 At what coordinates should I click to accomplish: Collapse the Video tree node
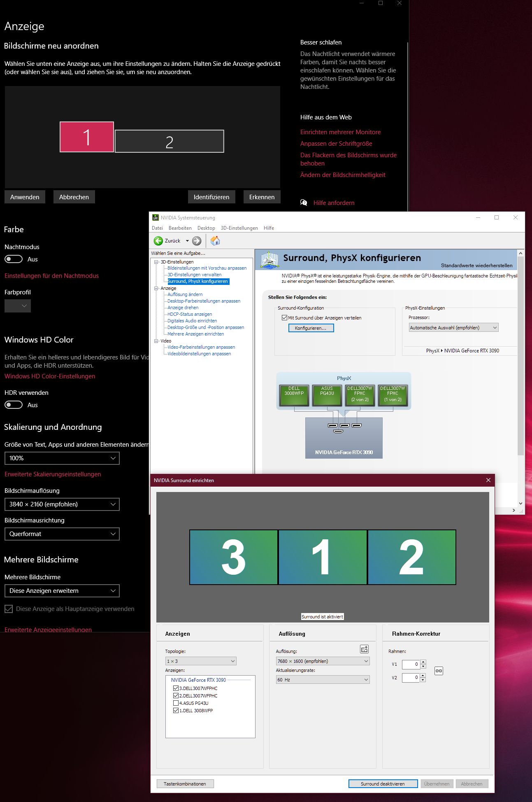(156, 341)
